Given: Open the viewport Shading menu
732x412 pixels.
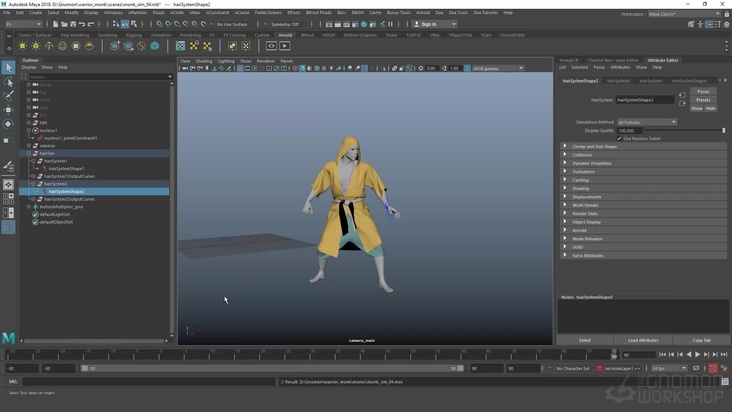Looking at the screenshot, I should click(204, 61).
